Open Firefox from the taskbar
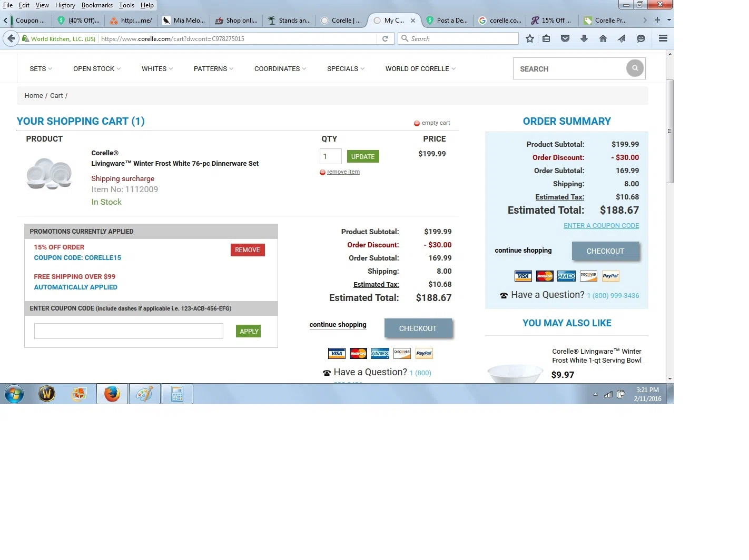749x560 pixels. pyautogui.click(x=112, y=394)
